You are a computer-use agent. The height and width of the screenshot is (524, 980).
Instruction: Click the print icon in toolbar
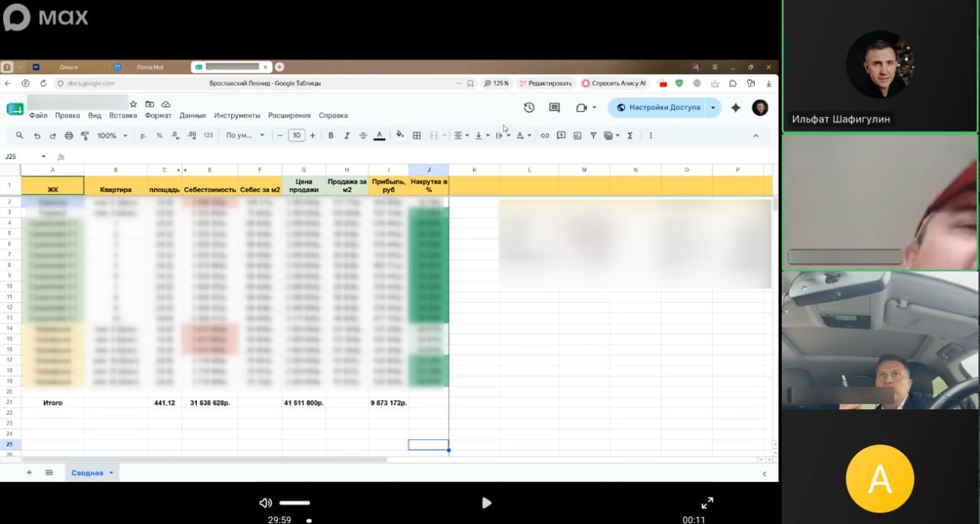click(x=69, y=135)
